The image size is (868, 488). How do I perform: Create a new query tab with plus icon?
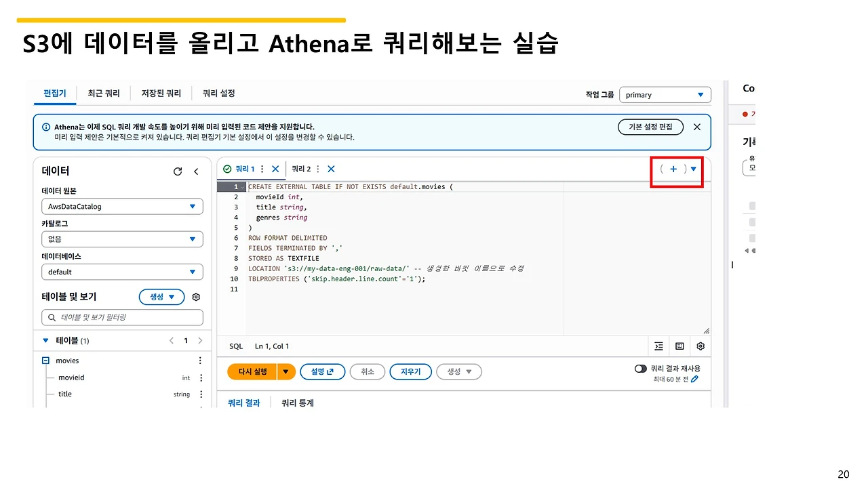pos(673,169)
